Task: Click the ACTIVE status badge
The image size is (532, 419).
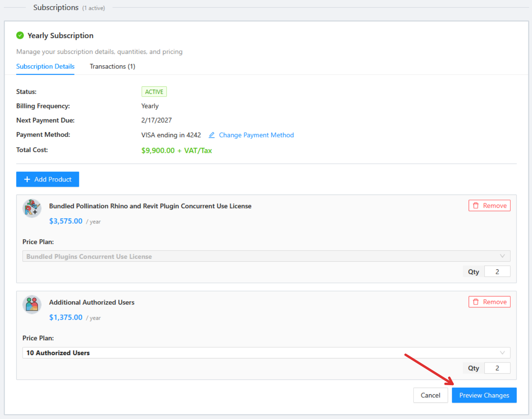Action: pyautogui.click(x=154, y=92)
